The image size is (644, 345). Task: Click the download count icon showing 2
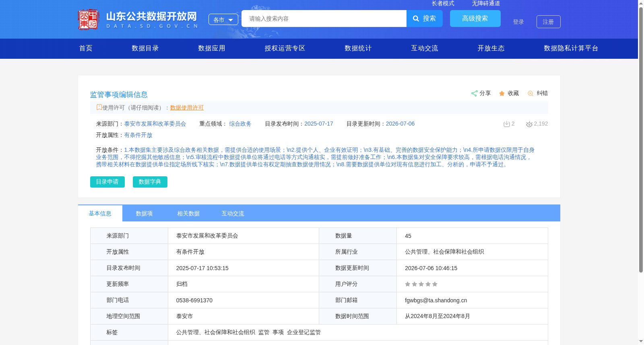tap(507, 124)
